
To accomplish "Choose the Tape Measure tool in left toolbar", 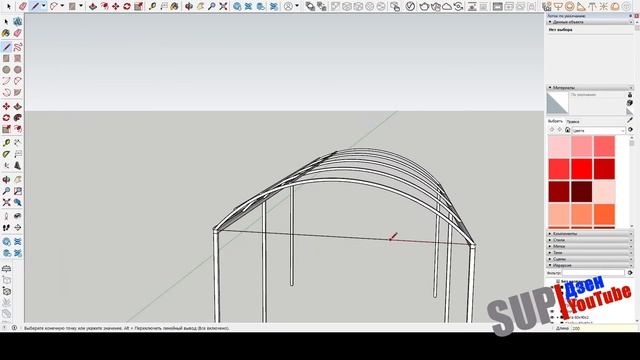I will coord(6,143).
